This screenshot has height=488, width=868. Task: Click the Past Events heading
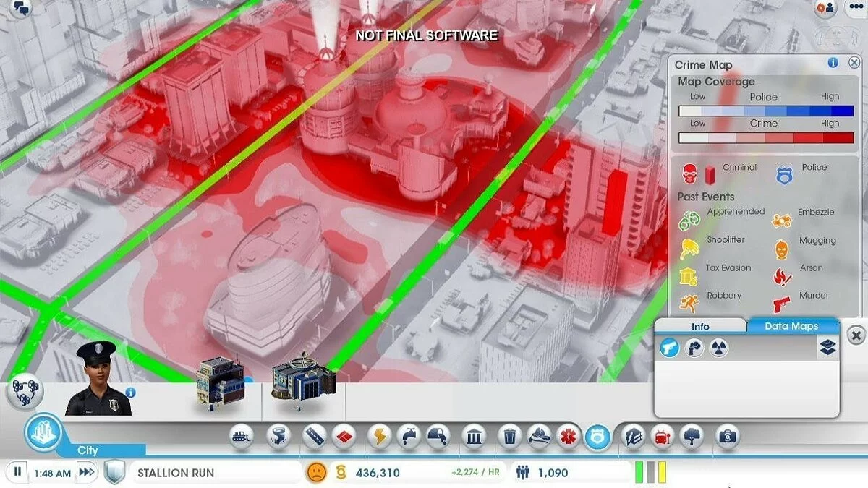[x=705, y=197]
